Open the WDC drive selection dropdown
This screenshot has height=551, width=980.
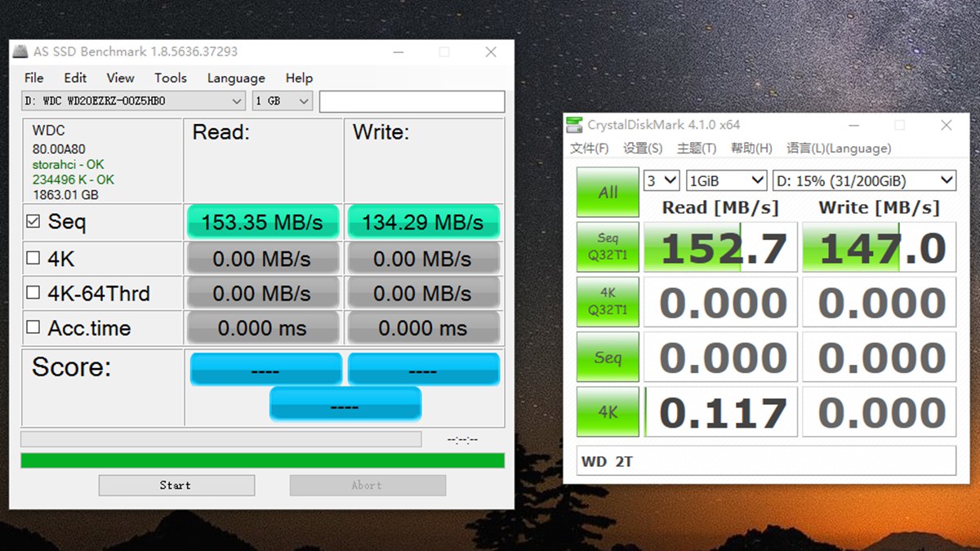tap(133, 101)
